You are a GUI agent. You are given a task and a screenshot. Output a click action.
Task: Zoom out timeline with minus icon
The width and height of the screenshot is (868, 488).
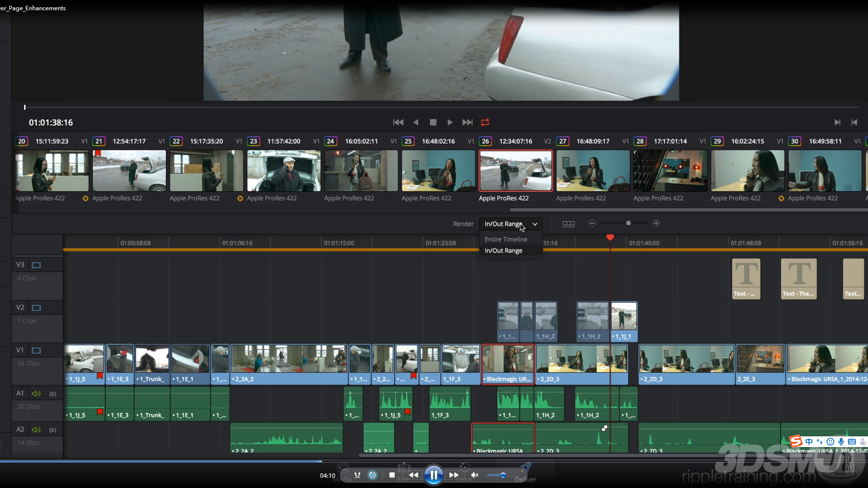[x=592, y=223]
